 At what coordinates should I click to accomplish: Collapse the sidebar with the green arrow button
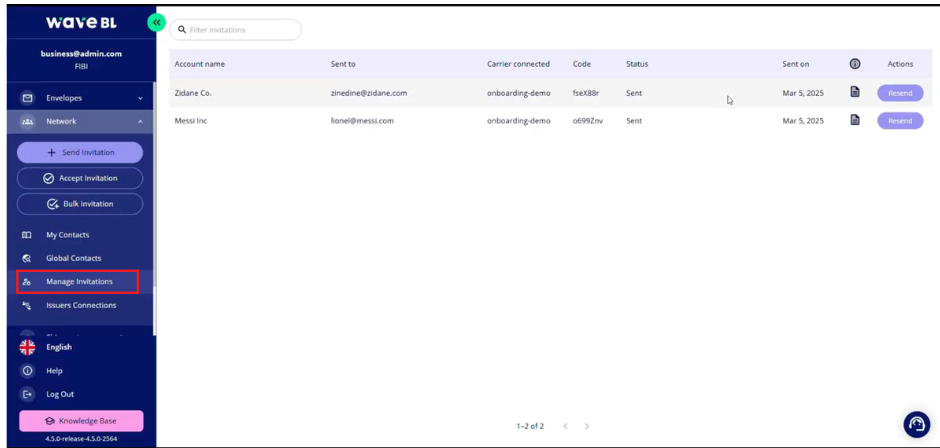(156, 23)
